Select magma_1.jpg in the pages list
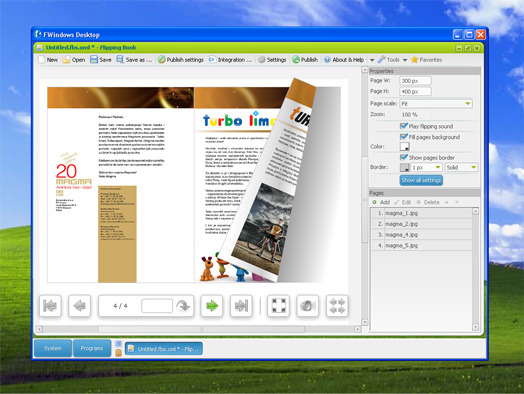 421,213
